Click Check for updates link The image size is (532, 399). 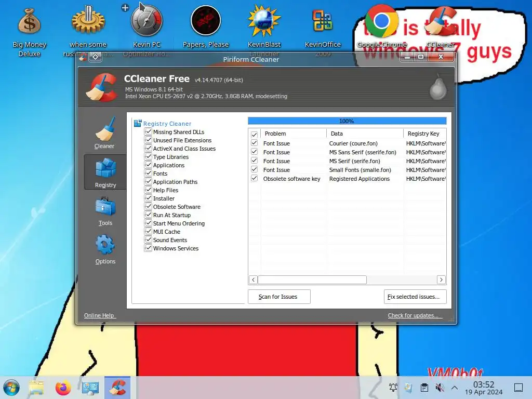[415, 315]
